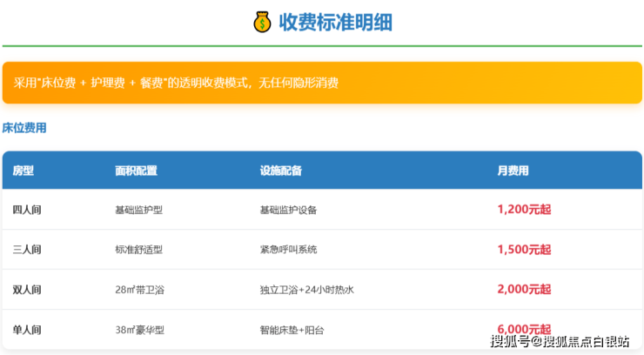Click the 1,200元起 price
Screen dimensions: 644x355
click(524, 210)
